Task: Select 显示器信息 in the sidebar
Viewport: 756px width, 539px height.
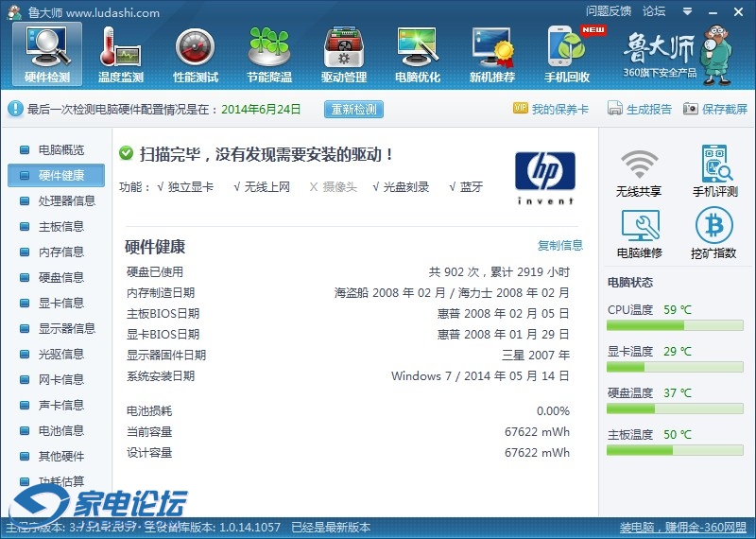Action: (56, 329)
